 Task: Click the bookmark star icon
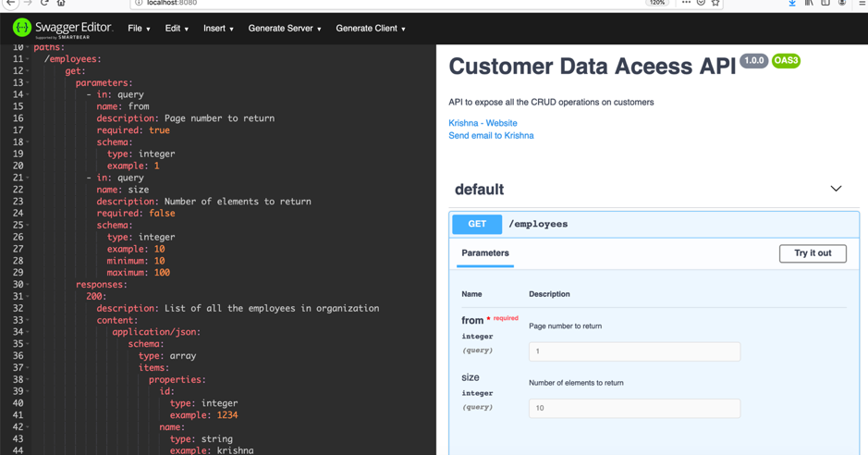click(715, 4)
